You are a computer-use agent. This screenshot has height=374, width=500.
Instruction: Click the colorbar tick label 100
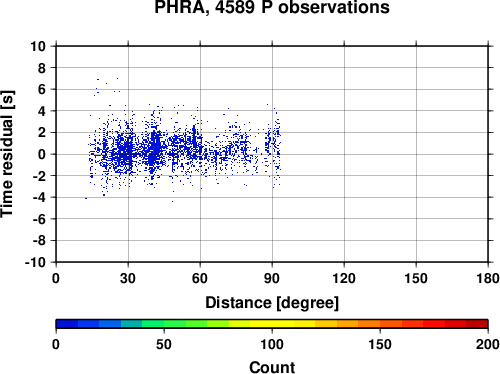tap(272, 344)
